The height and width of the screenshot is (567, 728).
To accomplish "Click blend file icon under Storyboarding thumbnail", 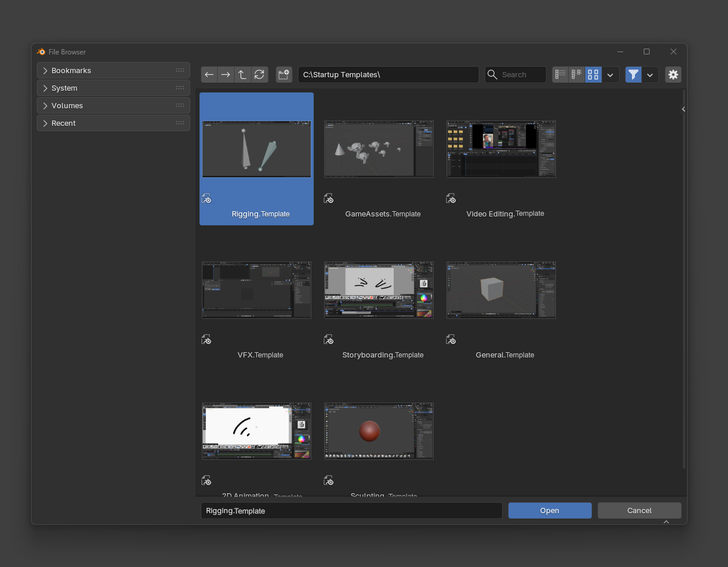I will point(329,340).
